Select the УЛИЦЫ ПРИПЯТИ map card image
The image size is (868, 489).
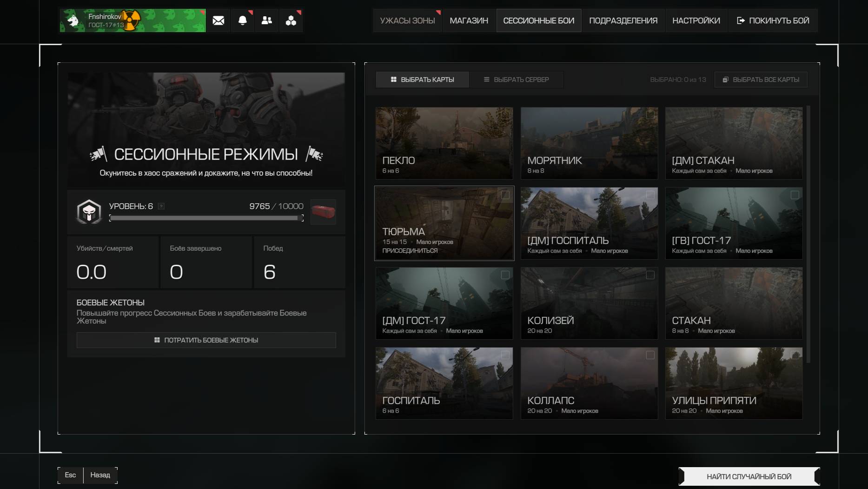coord(734,383)
